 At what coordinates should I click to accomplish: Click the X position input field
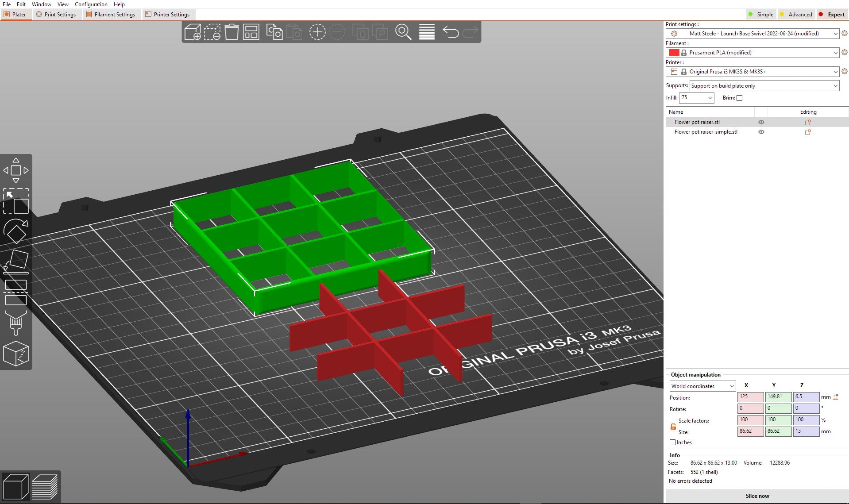[x=750, y=397]
